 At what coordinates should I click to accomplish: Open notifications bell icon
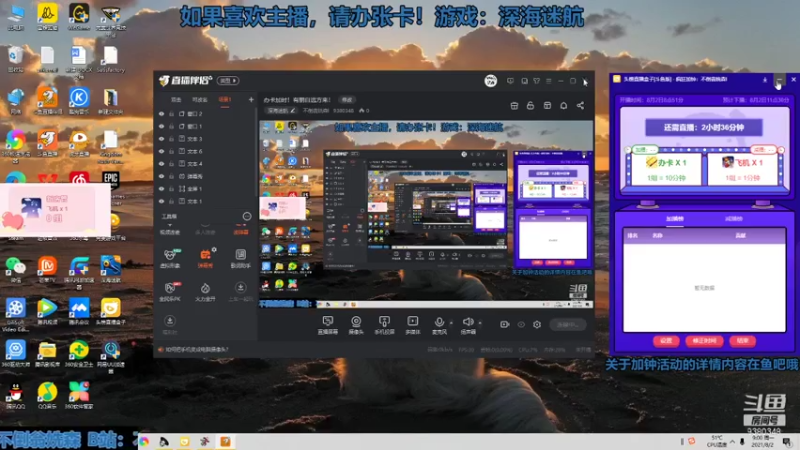tap(564, 106)
